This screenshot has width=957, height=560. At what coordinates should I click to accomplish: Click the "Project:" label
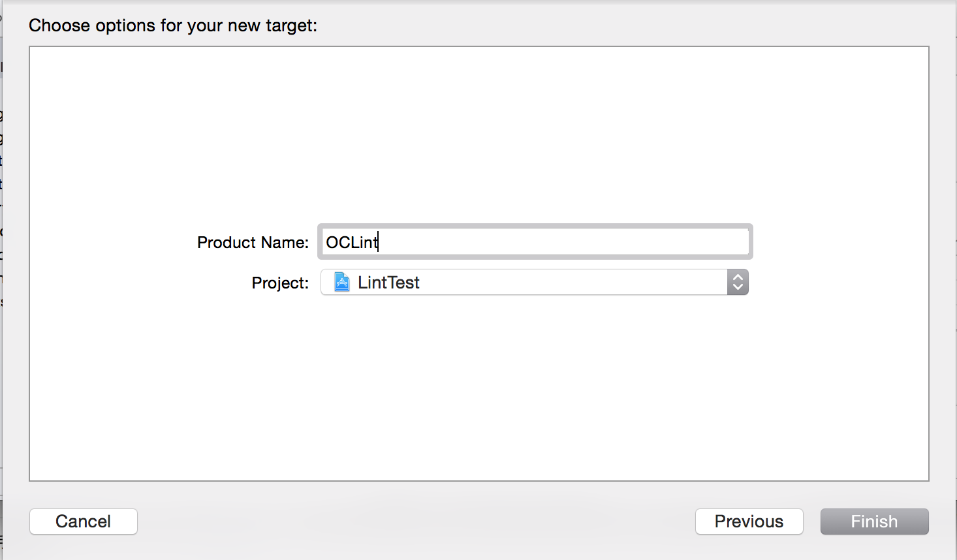280,283
